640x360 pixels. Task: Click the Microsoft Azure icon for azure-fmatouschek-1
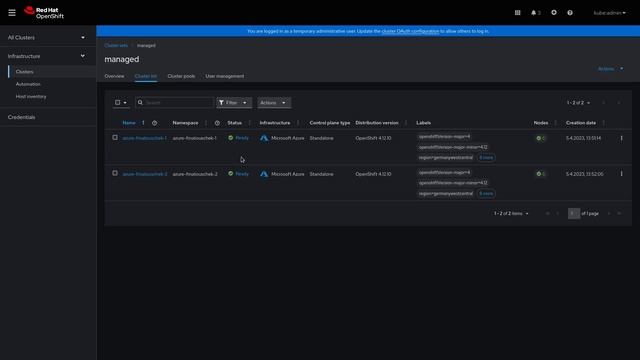pos(264,138)
